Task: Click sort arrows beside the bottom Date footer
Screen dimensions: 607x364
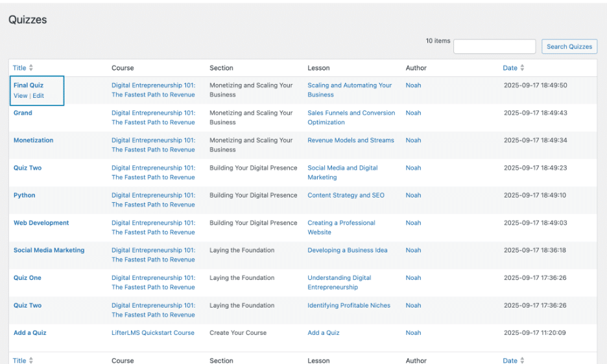Action: point(522,361)
